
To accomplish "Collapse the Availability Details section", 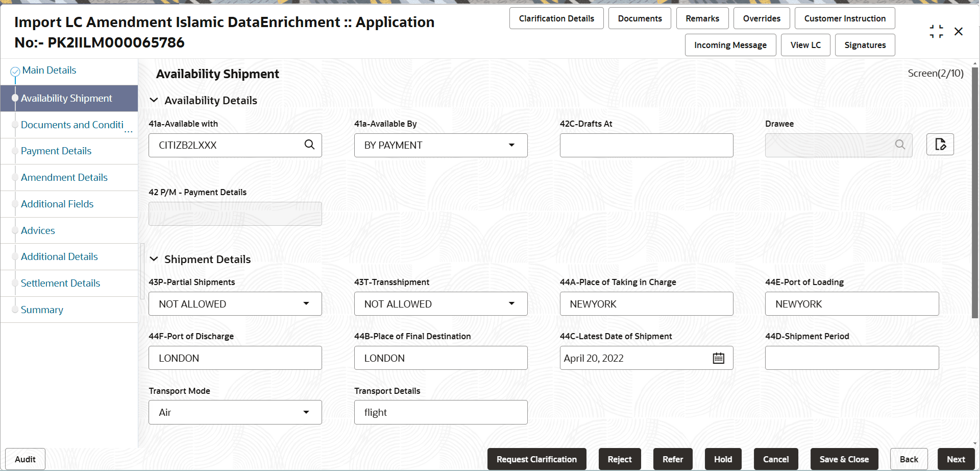I will click(154, 100).
